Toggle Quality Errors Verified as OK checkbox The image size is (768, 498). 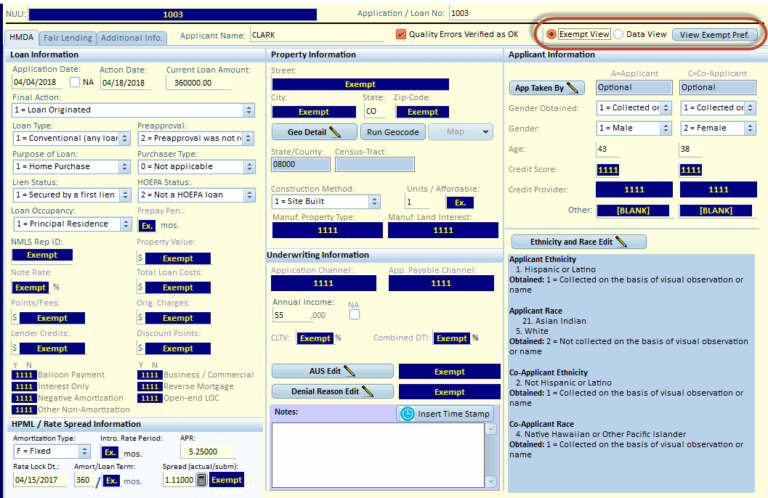click(x=401, y=35)
